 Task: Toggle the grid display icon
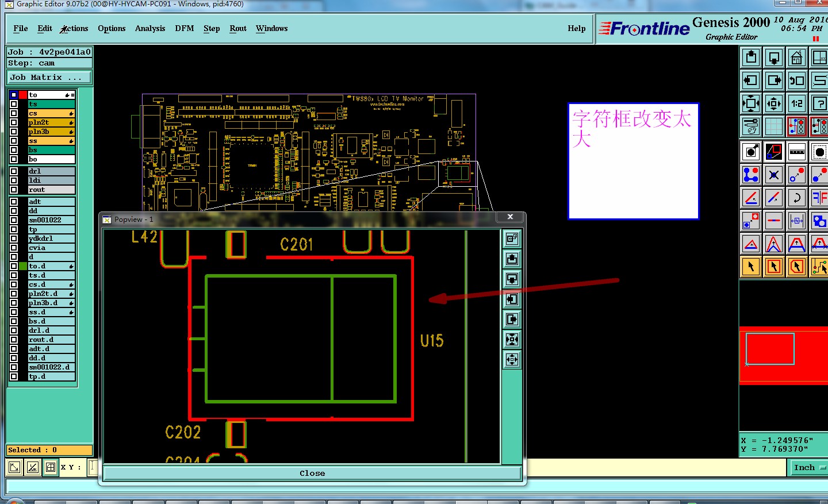(774, 126)
